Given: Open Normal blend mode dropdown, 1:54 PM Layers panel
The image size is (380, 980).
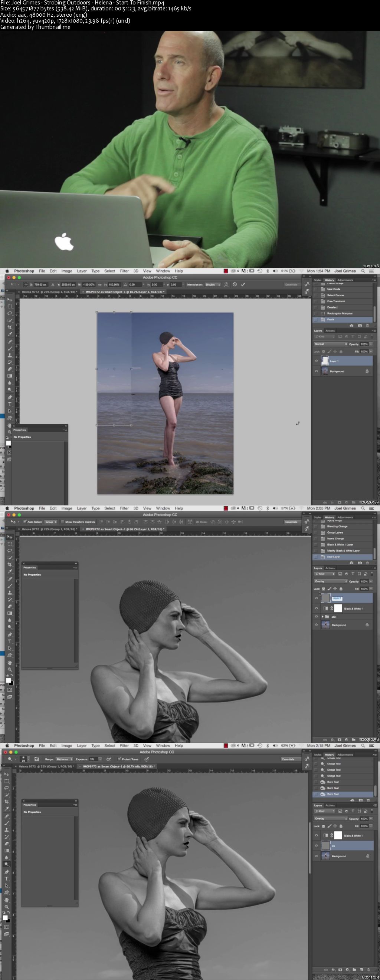Looking at the screenshot, I should 331,344.
